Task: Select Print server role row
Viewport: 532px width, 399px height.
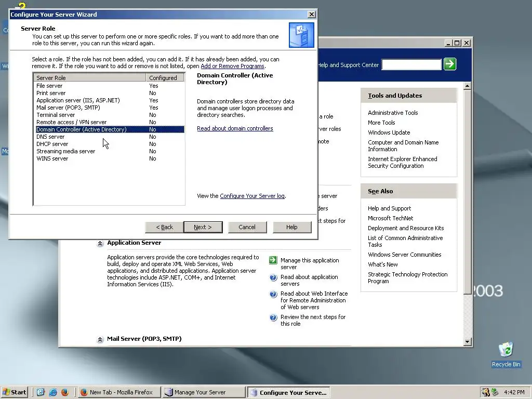Action: click(x=110, y=93)
